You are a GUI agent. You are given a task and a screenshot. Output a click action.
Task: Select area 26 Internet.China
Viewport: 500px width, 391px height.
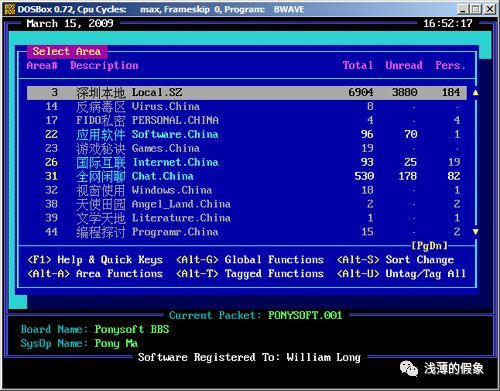click(247, 162)
